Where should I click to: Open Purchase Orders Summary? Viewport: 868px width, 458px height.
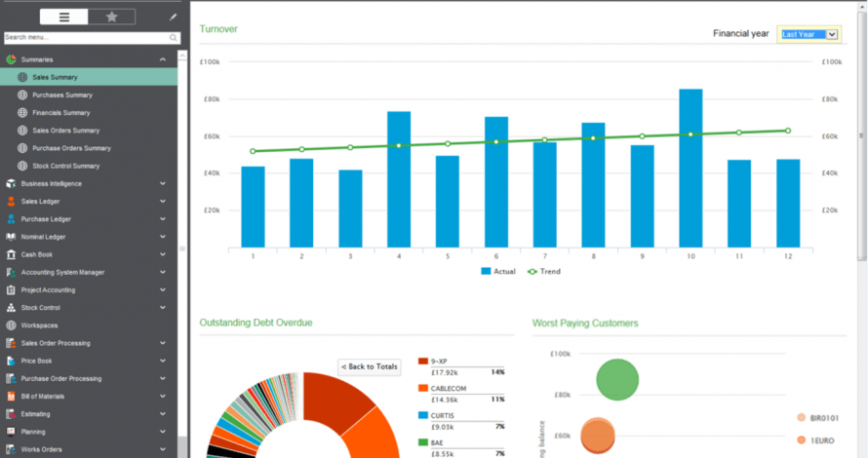point(71,148)
